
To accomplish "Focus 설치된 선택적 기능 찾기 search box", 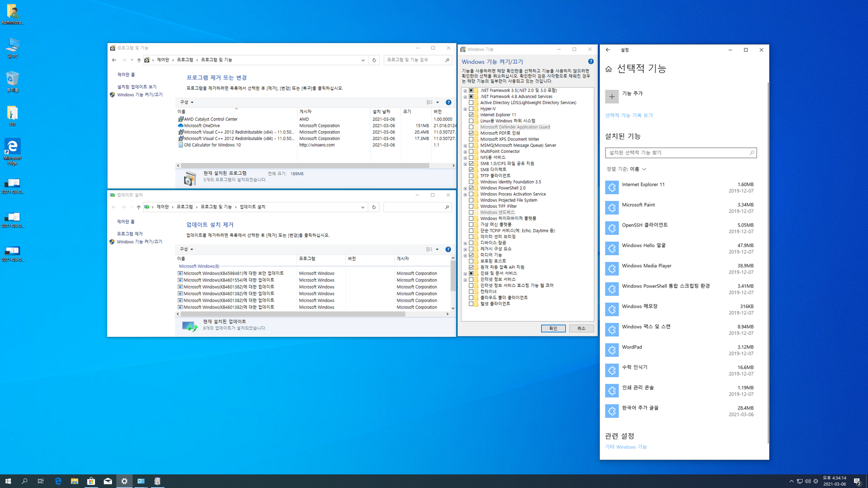I will (x=681, y=152).
